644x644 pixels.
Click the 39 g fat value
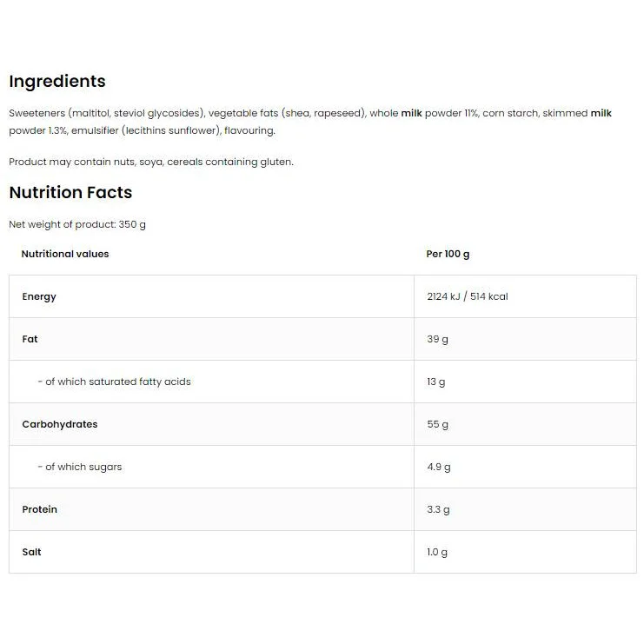pos(437,339)
